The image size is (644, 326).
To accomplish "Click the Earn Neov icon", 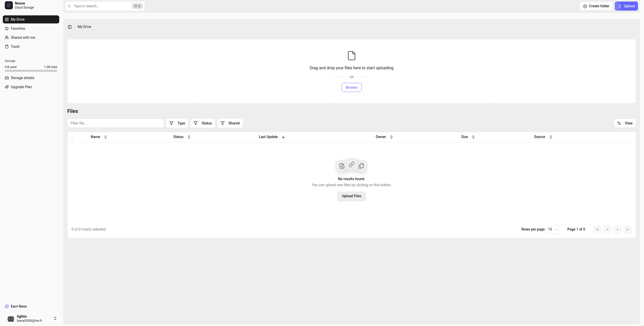I will pos(7,306).
